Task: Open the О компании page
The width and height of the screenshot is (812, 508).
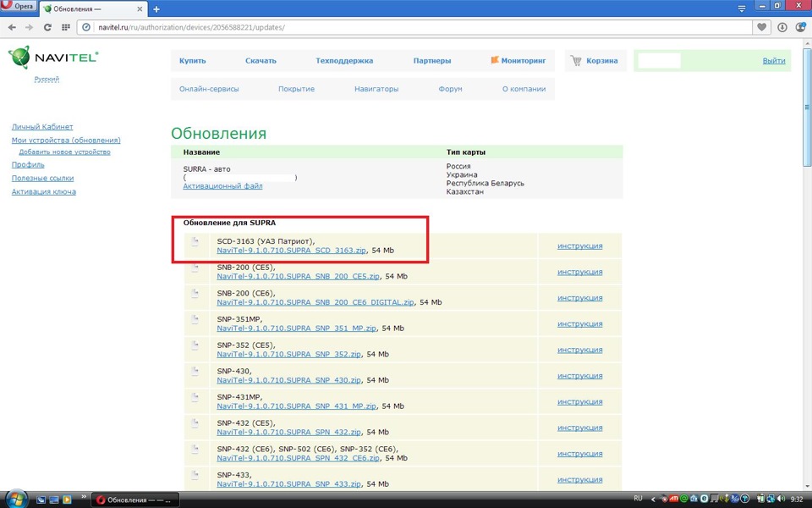Action: tap(524, 89)
